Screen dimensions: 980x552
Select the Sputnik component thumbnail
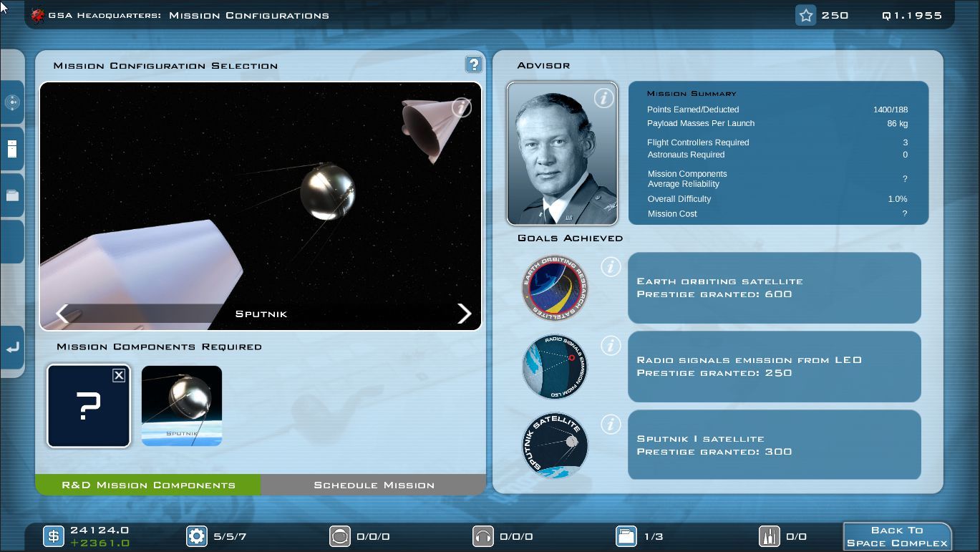(182, 406)
